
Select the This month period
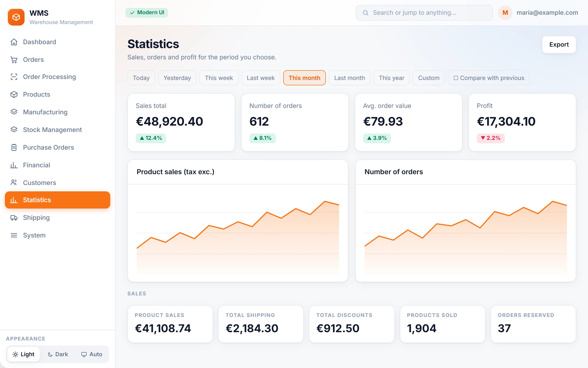tap(305, 78)
